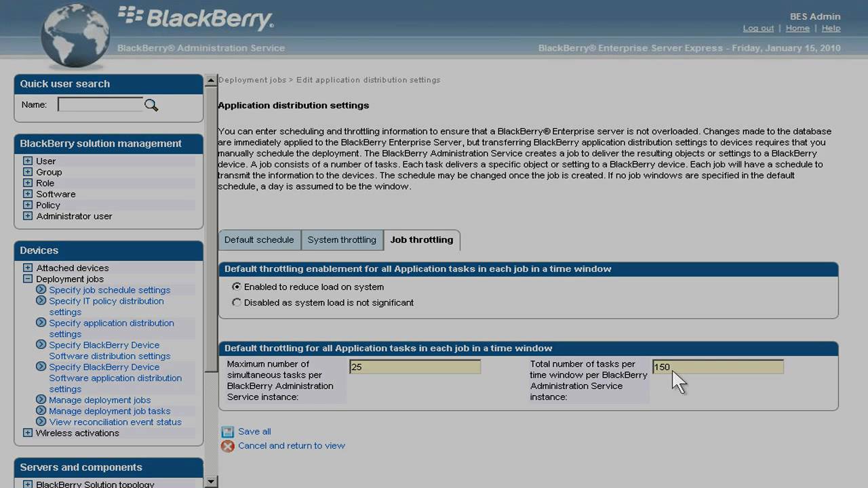Select Disabled as system load is not significant

click(x=237, y=302)
